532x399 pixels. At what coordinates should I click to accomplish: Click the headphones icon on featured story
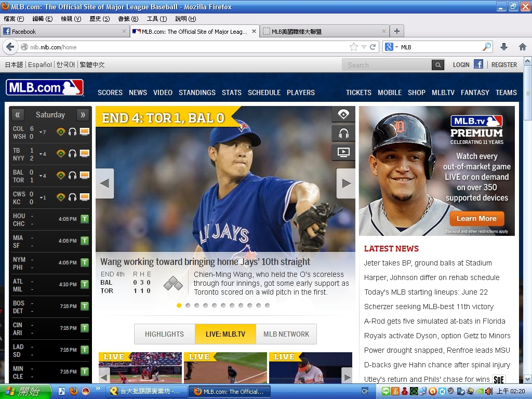click(x=343, y=134)
